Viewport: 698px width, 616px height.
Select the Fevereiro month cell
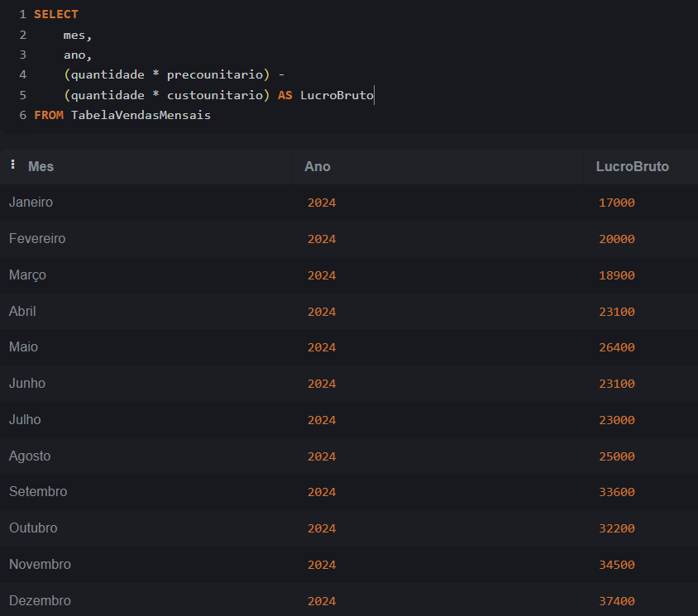pyautogui.click(x=37, y=239)
